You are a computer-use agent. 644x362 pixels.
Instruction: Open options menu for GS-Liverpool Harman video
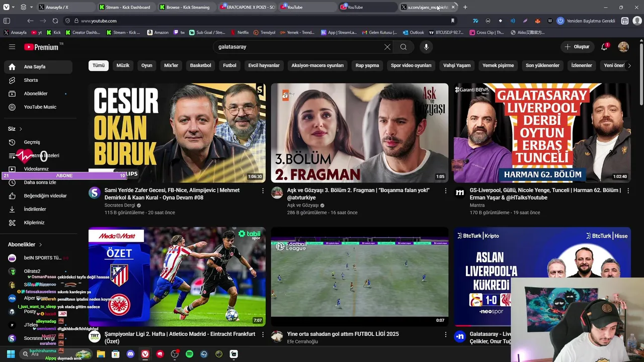click(628, 191)
